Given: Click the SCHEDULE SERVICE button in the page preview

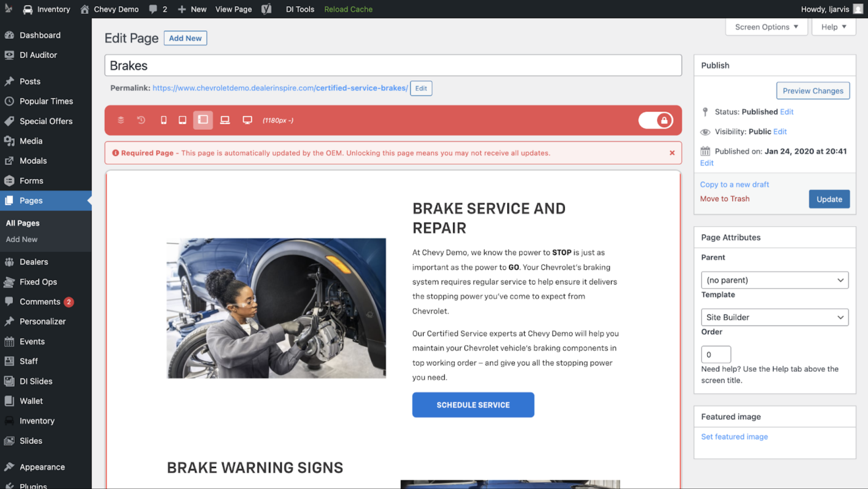Looking at the screenshot, I should pyautogui.click(x=473, y=405).
